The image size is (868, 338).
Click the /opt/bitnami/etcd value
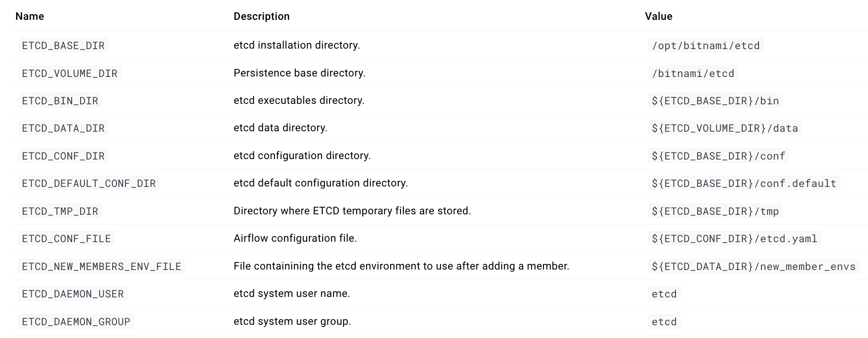pyautogui.click(x=706, y=46)
